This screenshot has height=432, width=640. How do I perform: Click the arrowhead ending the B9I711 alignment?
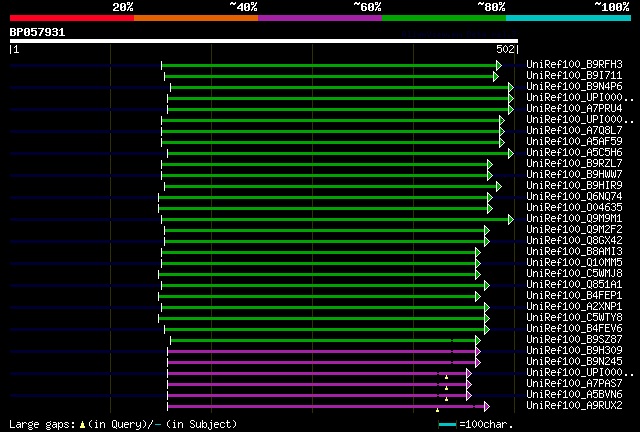tap(496, 76)
